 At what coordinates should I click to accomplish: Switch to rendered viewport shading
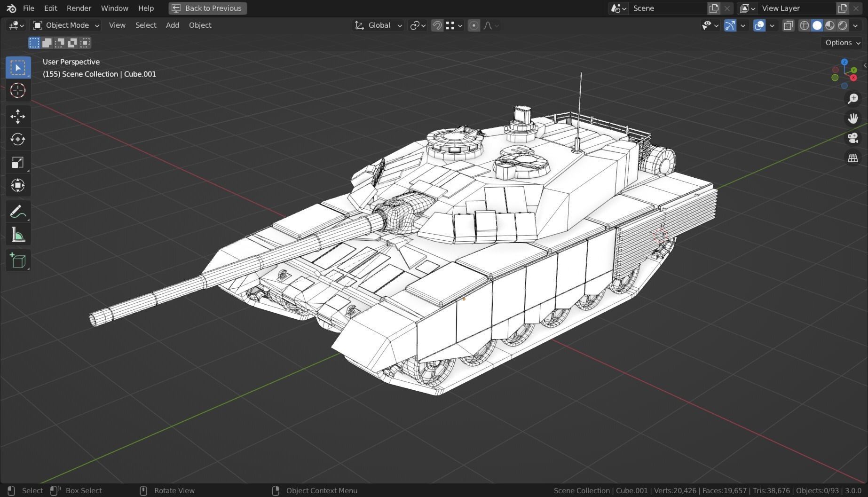point(843,25)
